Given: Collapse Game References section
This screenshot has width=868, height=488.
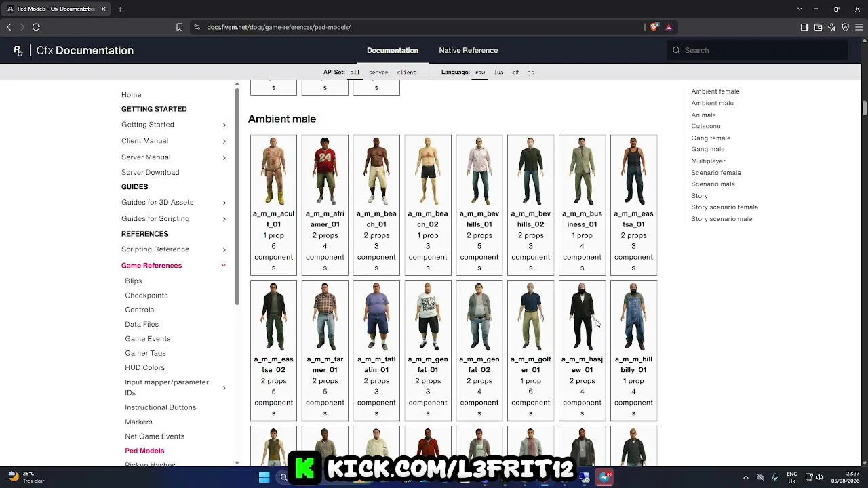Looking at the screenshot, I should (224, 266).
